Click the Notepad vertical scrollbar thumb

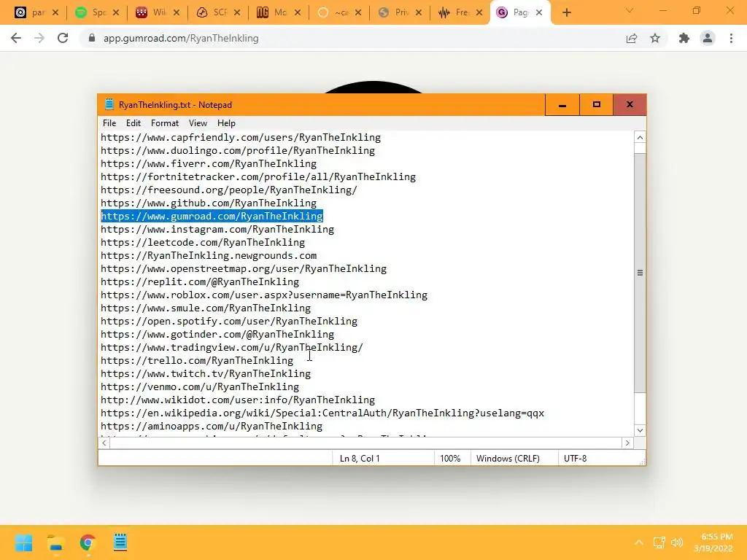tap(640, 273)
